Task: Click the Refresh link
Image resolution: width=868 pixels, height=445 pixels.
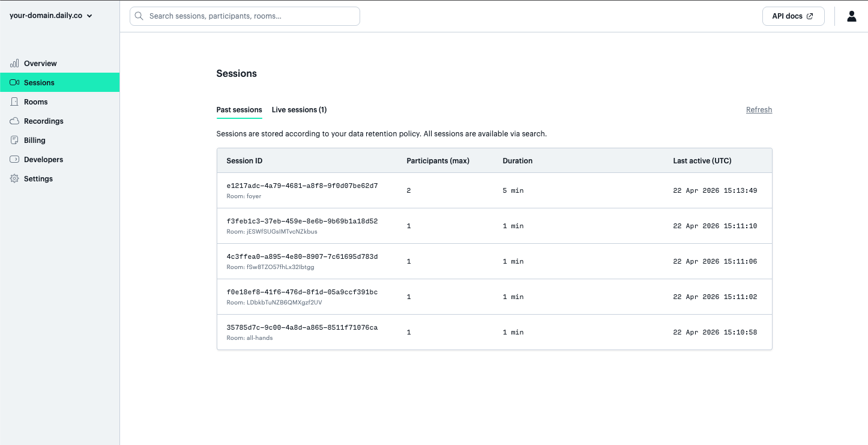Action: (x=759, y=110)
